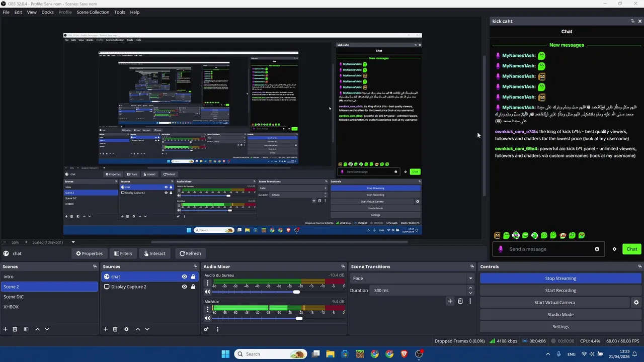Decrease transition duration with down arrow

click(x=470, y=293)
